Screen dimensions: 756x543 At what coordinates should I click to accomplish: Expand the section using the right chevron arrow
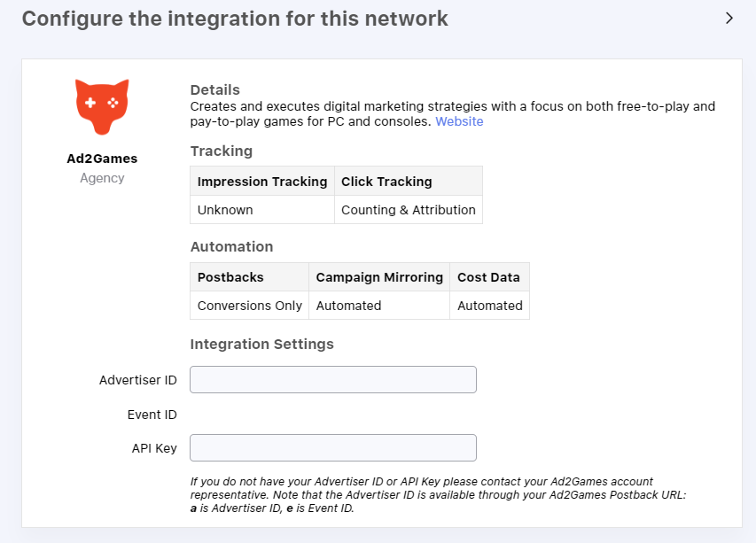pos(729,19)
